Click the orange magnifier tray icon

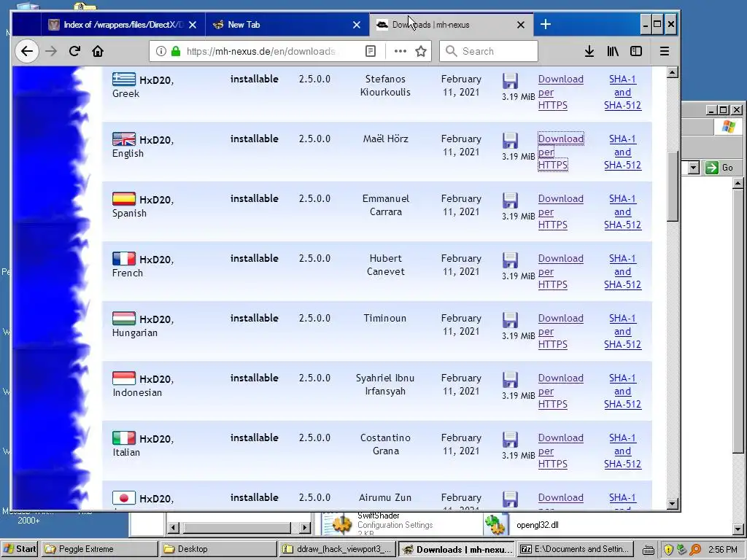click(x=695, y=550)
